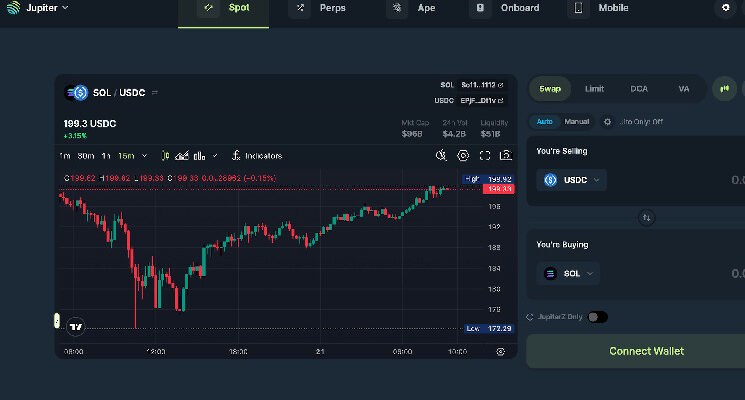The height and width of the screenshot is (400, 745).
Task: Click the 198.33 current price tag
Action: tap(498, 189)
